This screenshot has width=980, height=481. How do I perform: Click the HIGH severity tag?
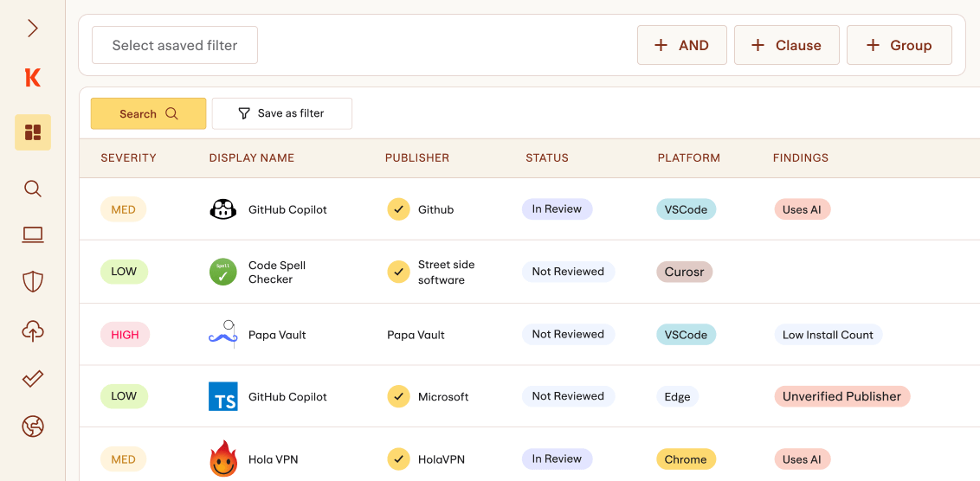coord(125,334)
